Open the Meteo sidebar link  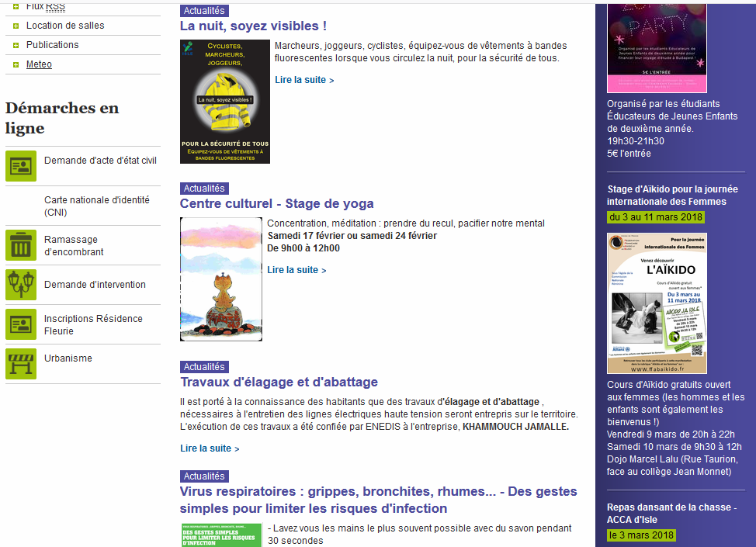pos(39,64)
